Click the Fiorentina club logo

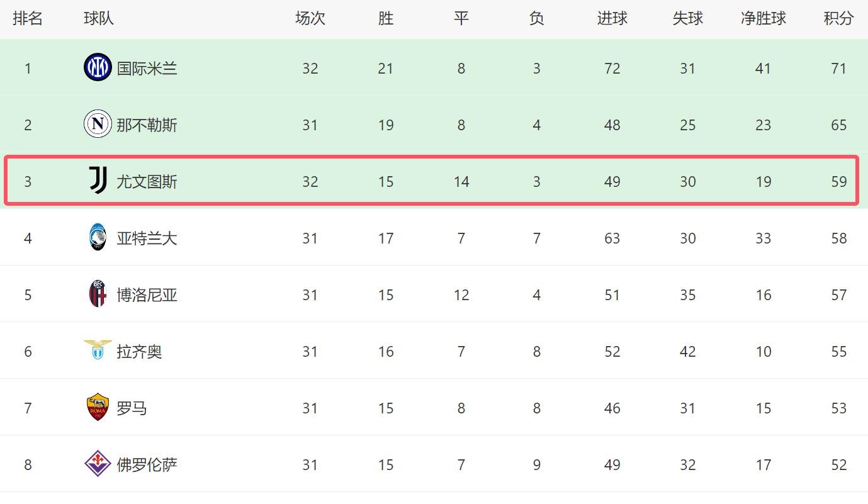[98, 464]
